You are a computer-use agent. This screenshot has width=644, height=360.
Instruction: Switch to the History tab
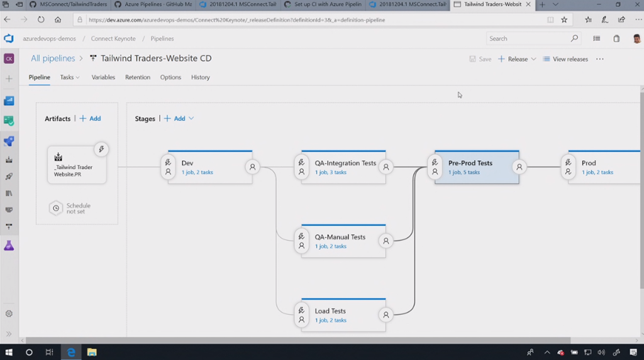200,77
